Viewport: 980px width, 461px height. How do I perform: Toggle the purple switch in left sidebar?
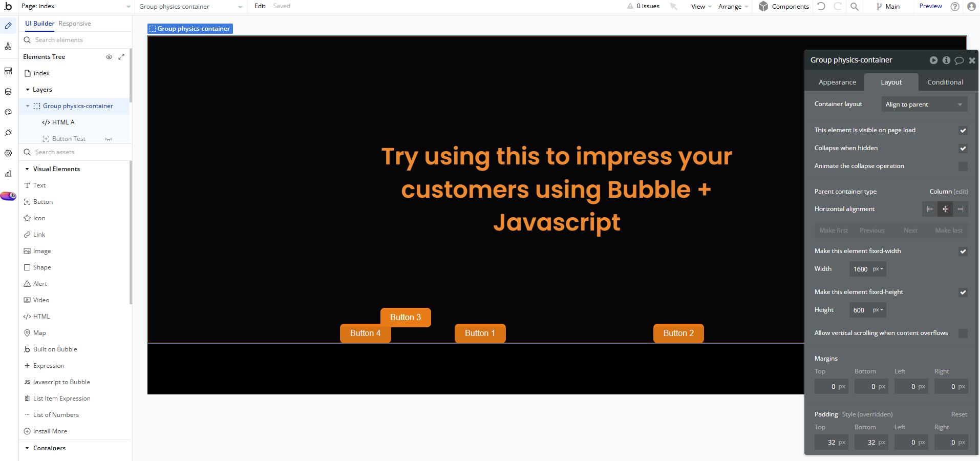[8, 196]
